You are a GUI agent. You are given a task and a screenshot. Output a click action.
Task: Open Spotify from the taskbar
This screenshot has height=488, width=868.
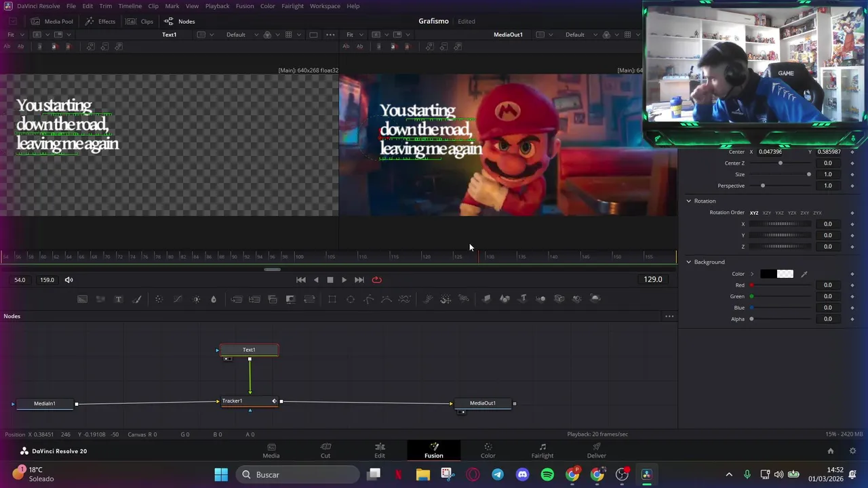[547, 474]
